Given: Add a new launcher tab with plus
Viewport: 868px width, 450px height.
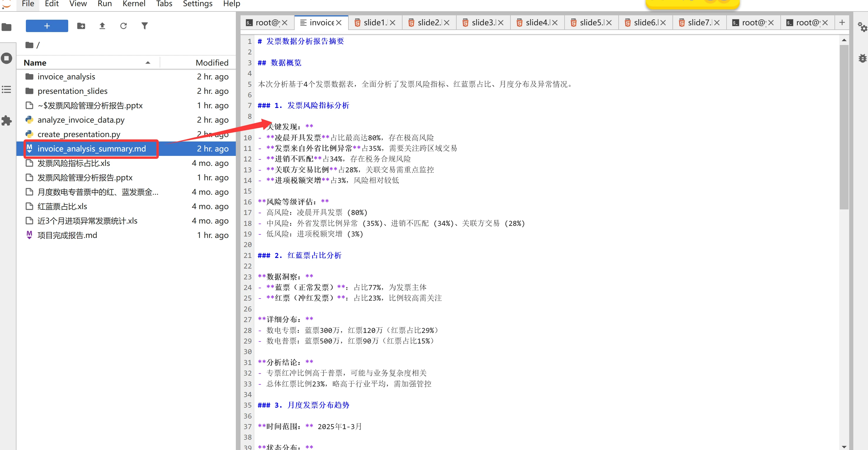Looking at the screenshot, I should (x=842, y=23).
